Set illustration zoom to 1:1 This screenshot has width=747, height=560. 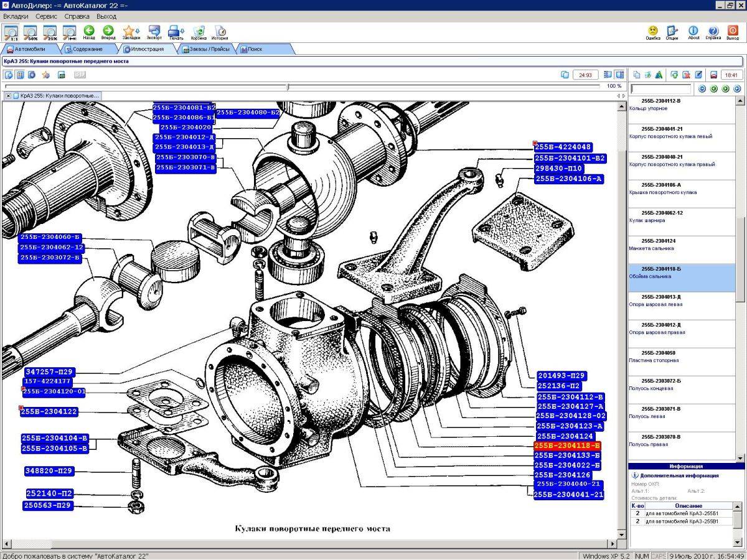(x=11, y=32)
